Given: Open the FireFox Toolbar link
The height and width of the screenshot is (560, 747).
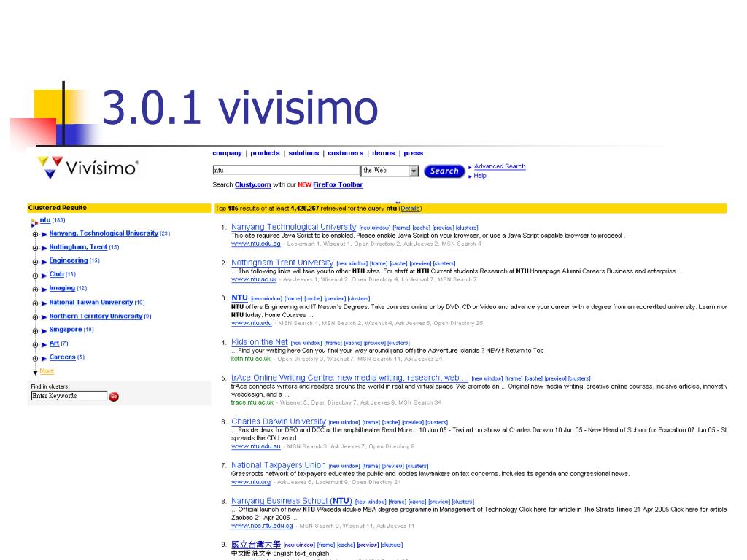Looking at the screenshot, I should [338, 184].
